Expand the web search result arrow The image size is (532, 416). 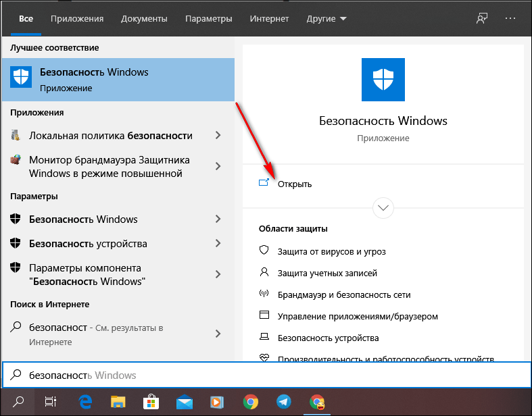click(x=218, y=334)
